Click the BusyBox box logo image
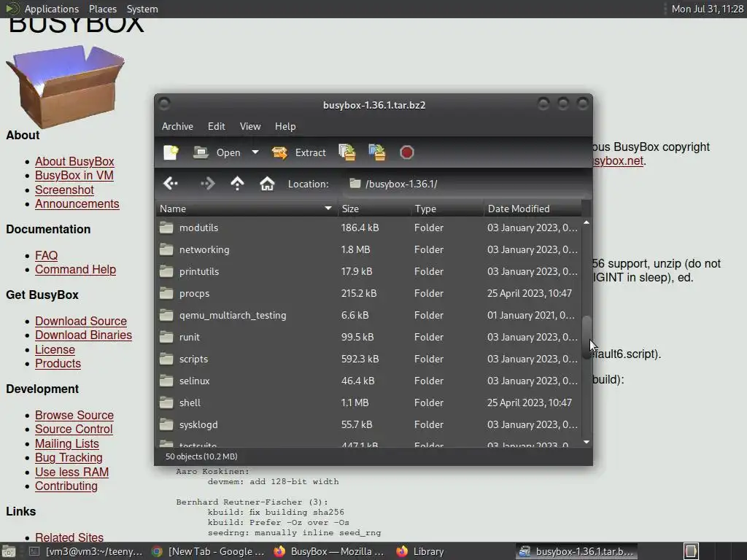 pos(66,86)
